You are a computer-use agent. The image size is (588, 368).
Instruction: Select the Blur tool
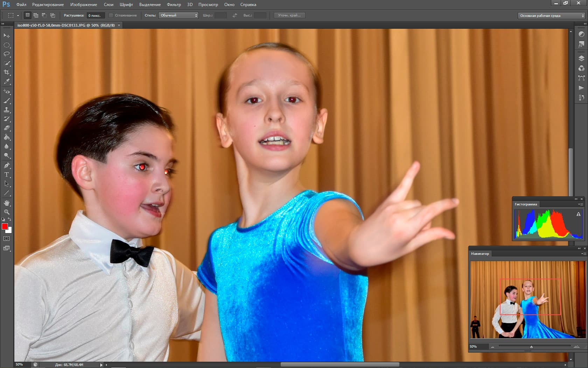7,146
